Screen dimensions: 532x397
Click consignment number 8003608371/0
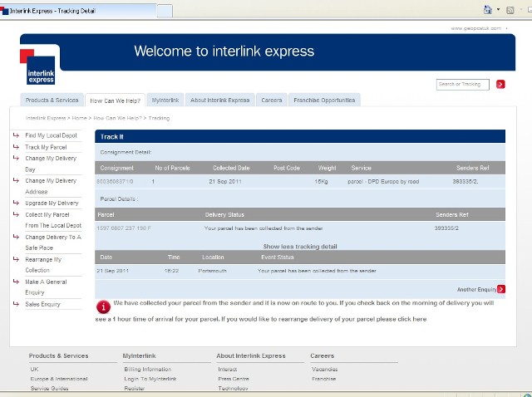point(115,181)
